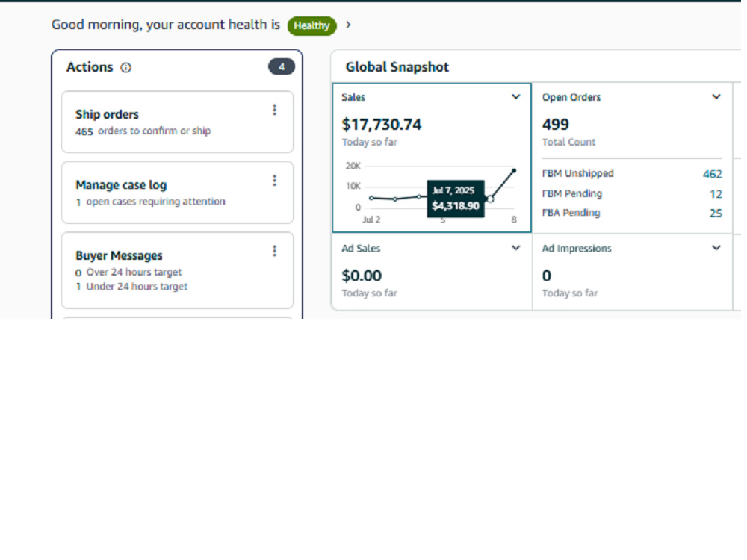Open Manage case log three-dot menu

coord(274,181)
